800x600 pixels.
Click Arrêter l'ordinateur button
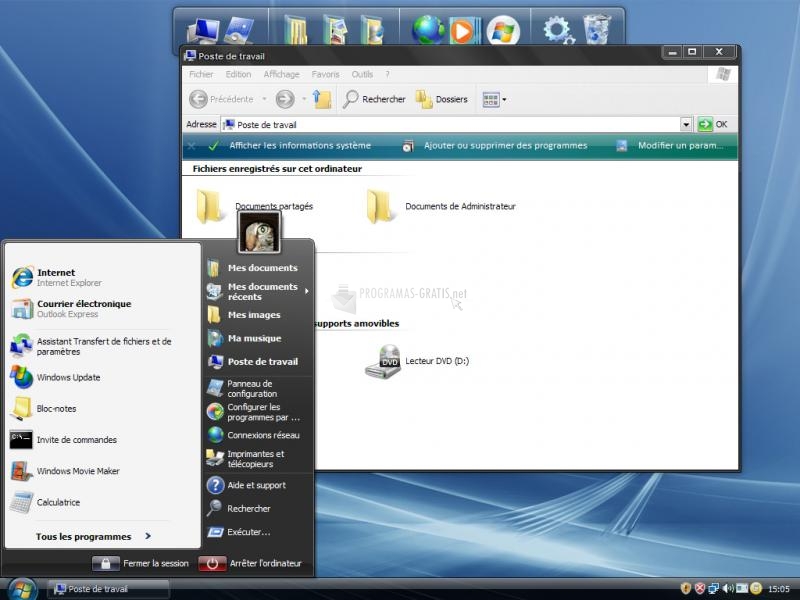pos(250,563)
